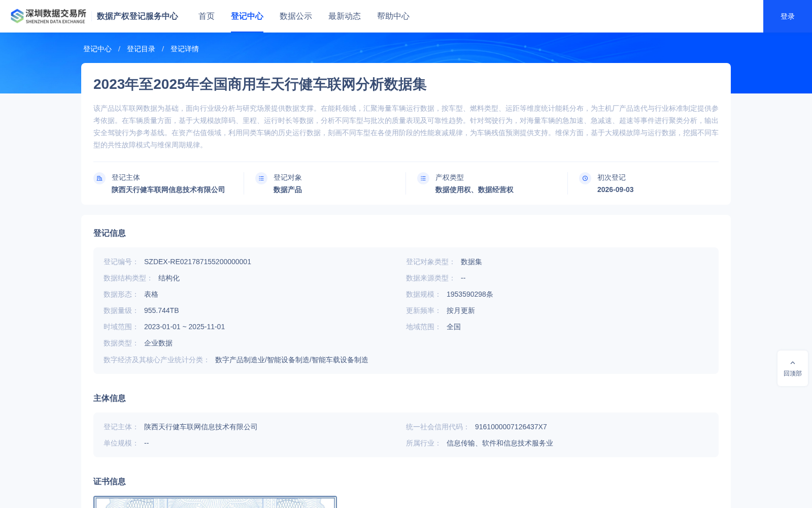
Task: Click the industry value 信息传输、软件和信息技术服务业
Action: click(500, 443)
